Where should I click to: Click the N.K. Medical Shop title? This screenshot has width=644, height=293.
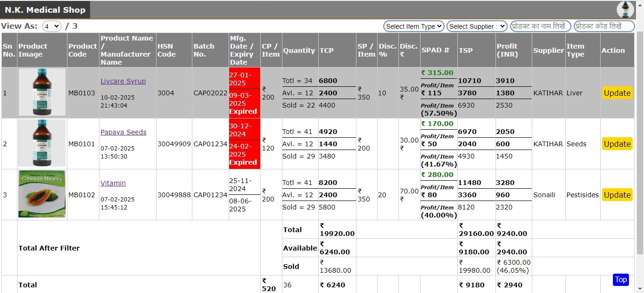tap(45, 10)
